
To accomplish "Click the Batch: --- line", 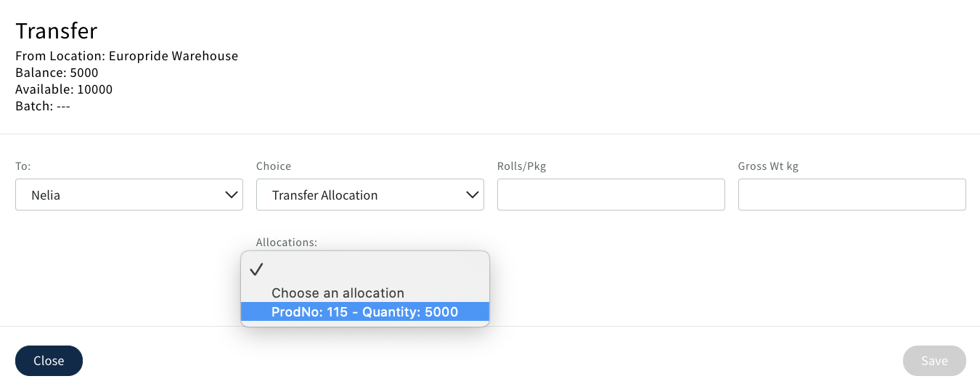I will (x=42, y=106).
